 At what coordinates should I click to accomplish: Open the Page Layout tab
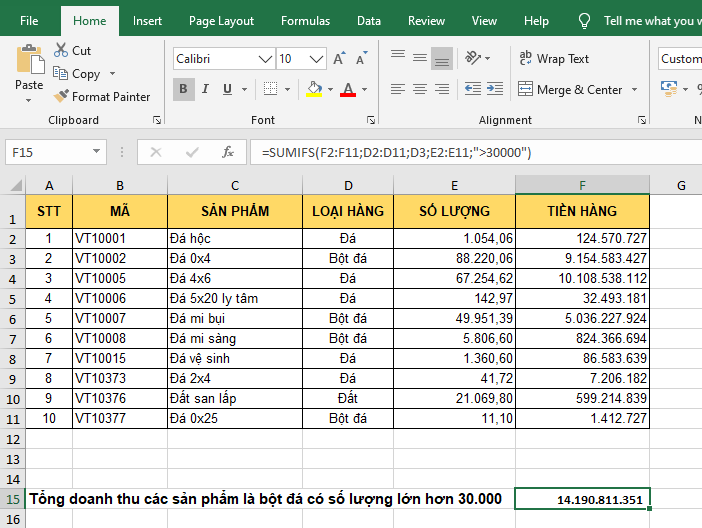pyautogui.click(x=221, y=21)
